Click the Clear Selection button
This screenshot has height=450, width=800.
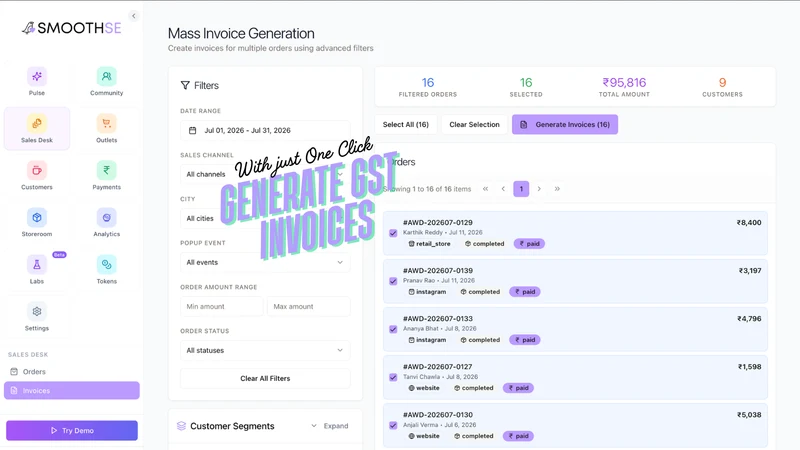point(474,124)
